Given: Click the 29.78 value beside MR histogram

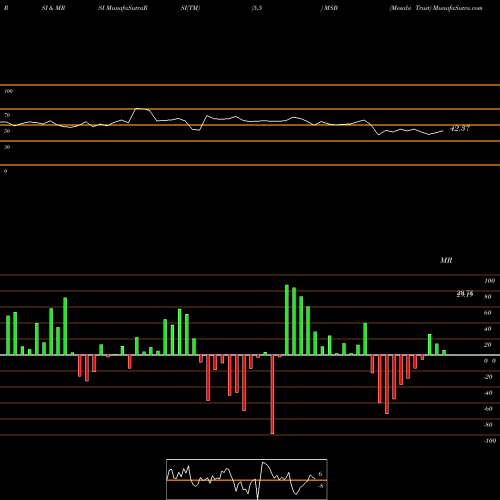Looking at the screenshot, I should [x=465, y=294].
